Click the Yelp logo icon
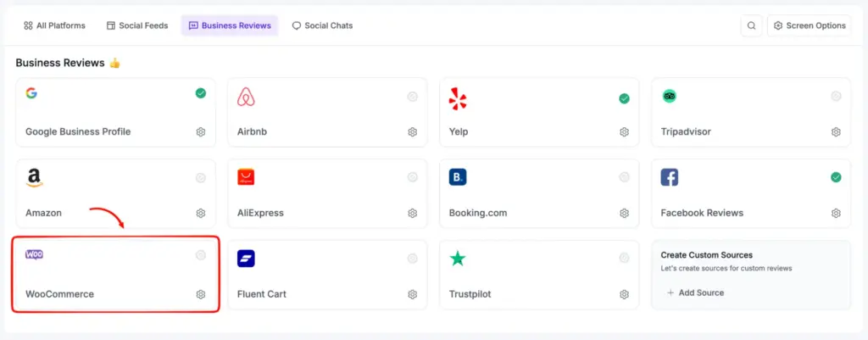Screen dimensions: 868x340 [458, 98]
